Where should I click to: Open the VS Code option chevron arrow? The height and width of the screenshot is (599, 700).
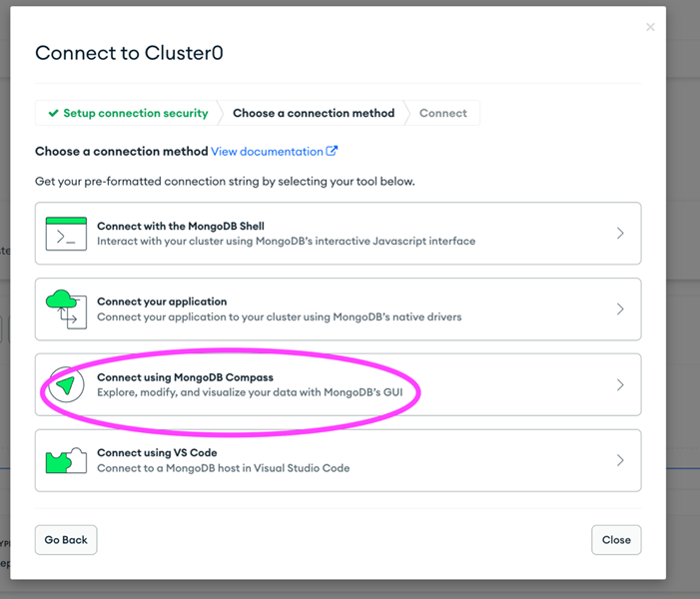[620, 460]
